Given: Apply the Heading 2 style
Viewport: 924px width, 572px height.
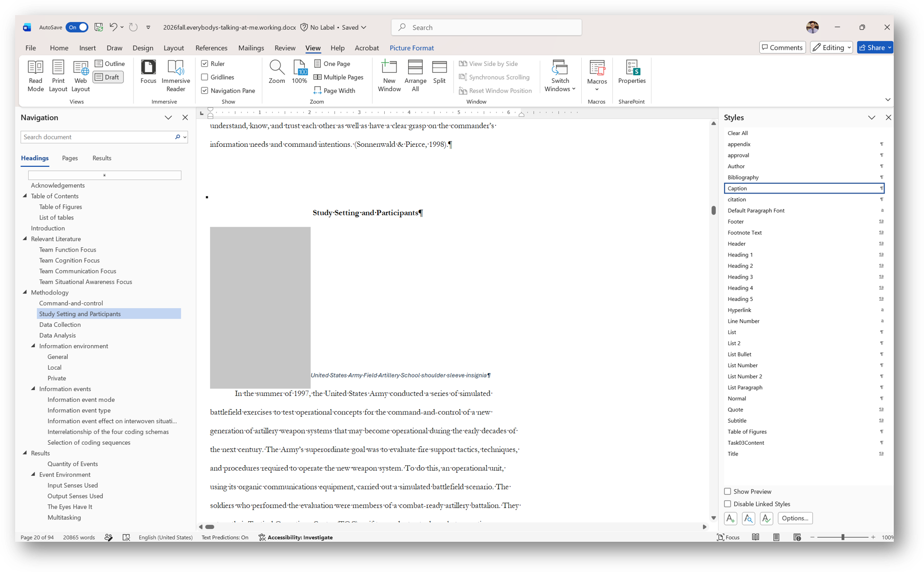Looking at the screenshot, I should [804, 266].
